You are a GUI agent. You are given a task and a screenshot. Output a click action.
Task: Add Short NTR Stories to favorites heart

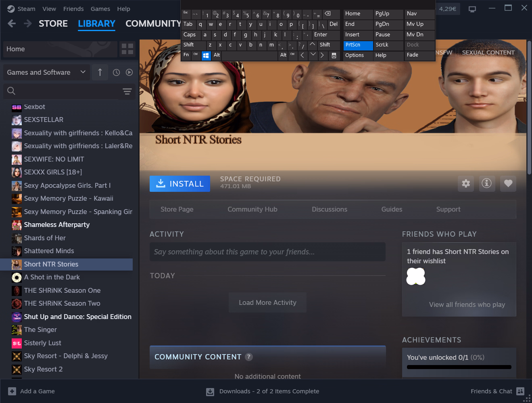click(508, 183)
